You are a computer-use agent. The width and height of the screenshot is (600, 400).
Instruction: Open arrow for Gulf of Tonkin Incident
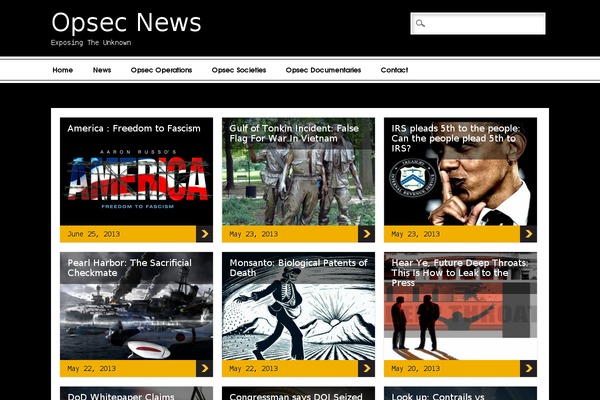[366, 234]
